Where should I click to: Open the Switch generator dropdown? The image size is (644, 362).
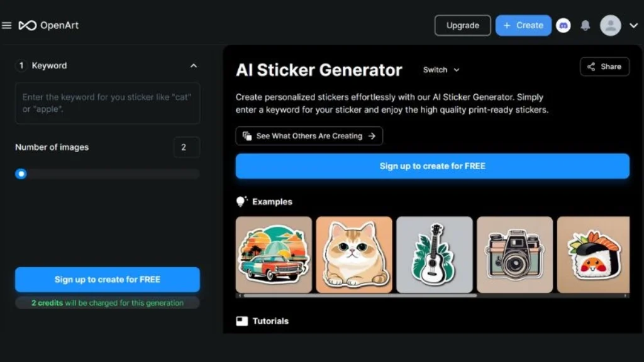pos(441,70)
